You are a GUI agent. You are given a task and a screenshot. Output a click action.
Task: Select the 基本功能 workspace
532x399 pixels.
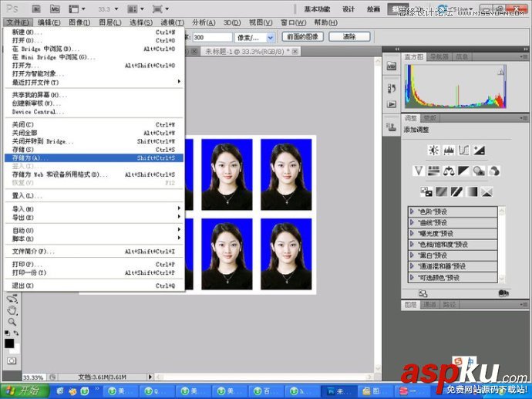317,9
